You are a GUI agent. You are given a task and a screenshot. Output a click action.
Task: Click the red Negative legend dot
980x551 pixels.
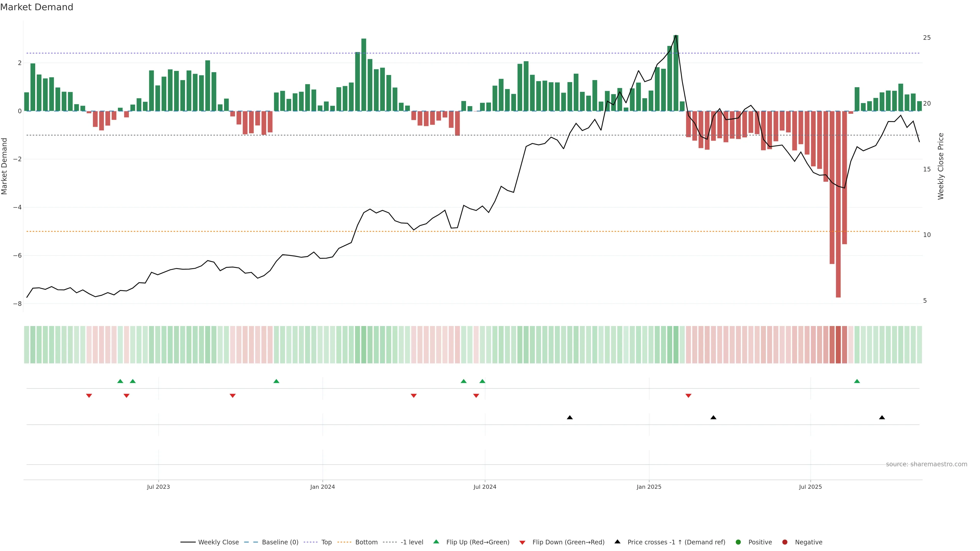(x=785, y=542)
